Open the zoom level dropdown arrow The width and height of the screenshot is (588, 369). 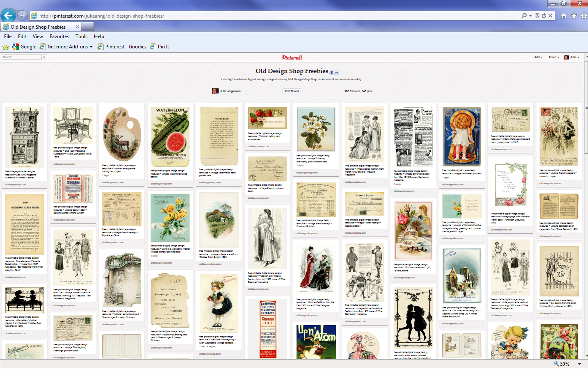click(x=580, y=364)
